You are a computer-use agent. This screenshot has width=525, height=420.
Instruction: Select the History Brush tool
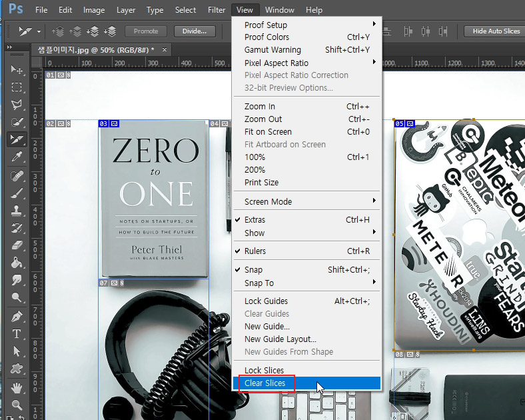click(17, 228)
